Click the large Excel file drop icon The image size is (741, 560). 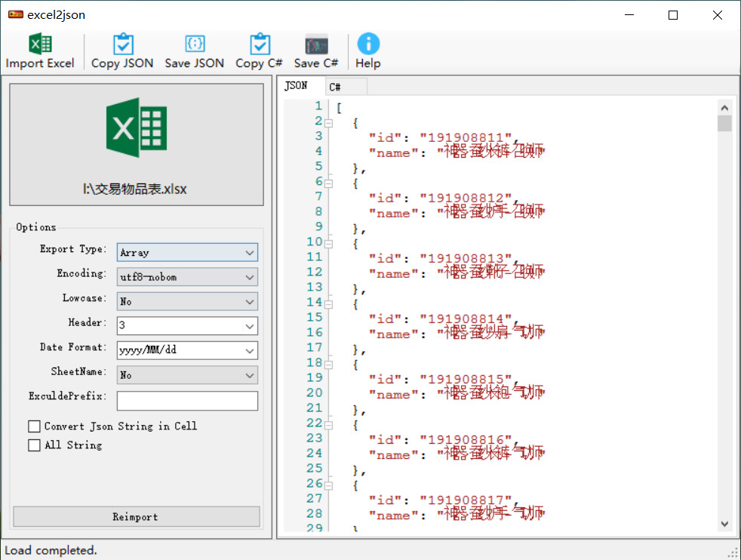tap(137, 128)
